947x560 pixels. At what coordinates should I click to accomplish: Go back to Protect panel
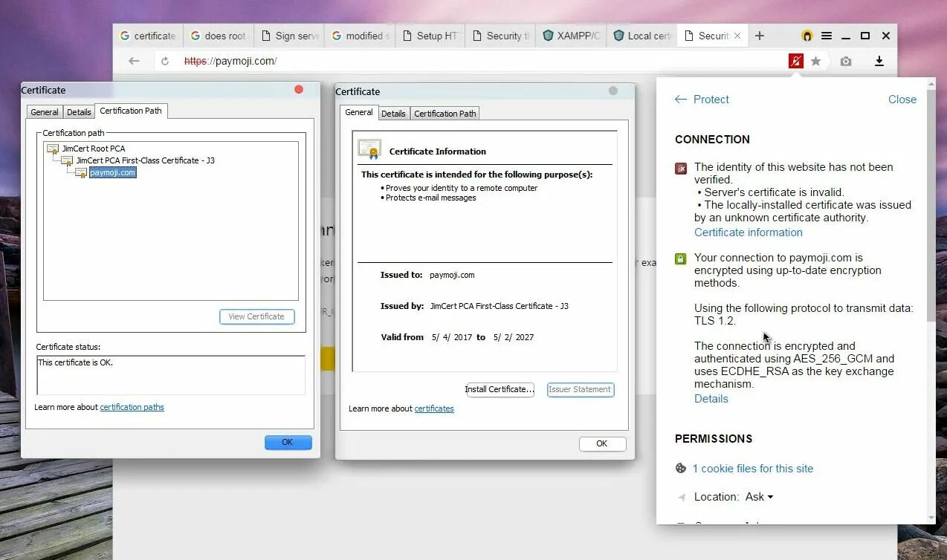click(702, 100)
